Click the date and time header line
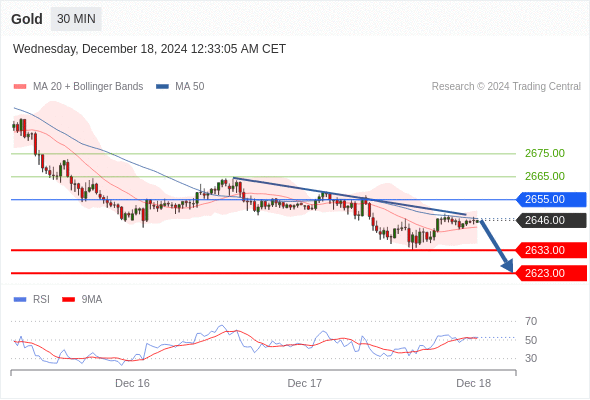Screen dimensions: 590x400 [x=149, y=49]
